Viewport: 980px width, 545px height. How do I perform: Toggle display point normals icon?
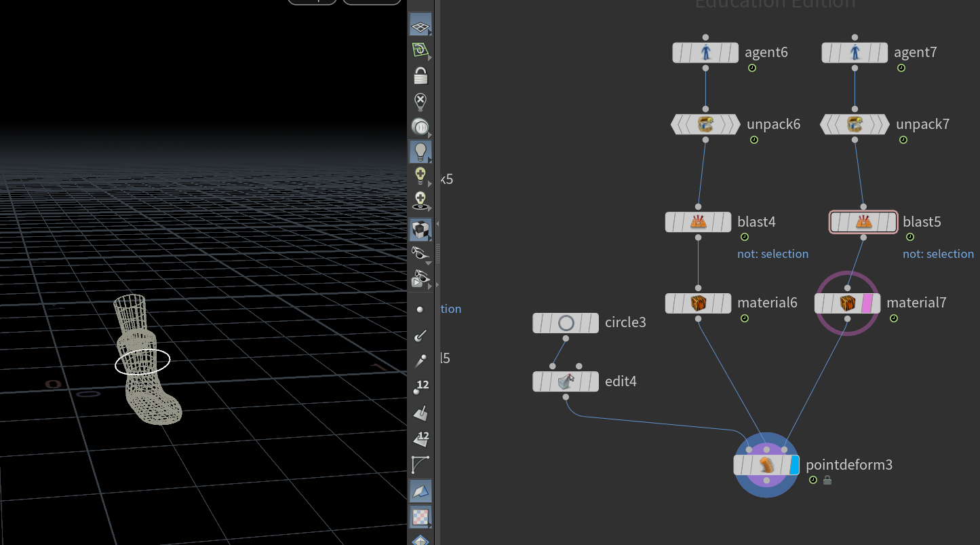click(x=420, y=335)
